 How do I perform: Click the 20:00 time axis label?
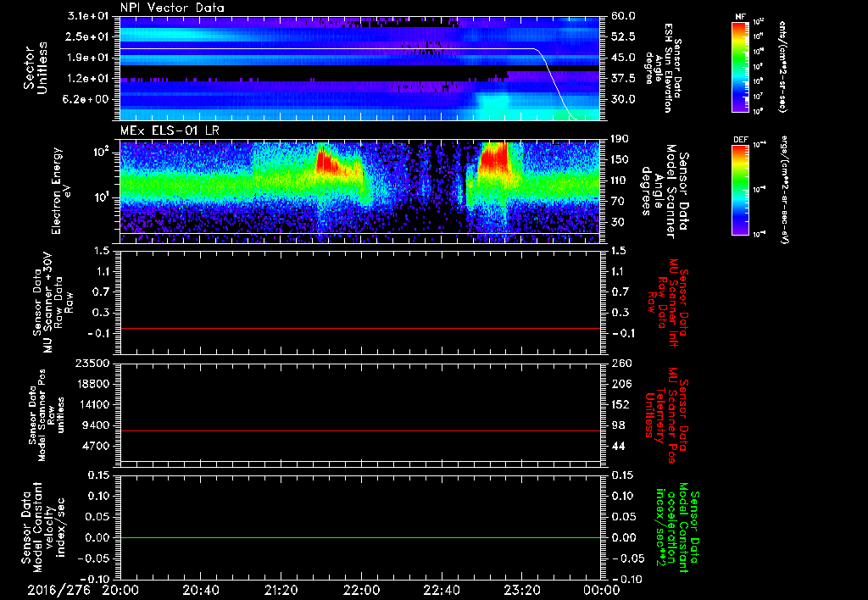120,590
